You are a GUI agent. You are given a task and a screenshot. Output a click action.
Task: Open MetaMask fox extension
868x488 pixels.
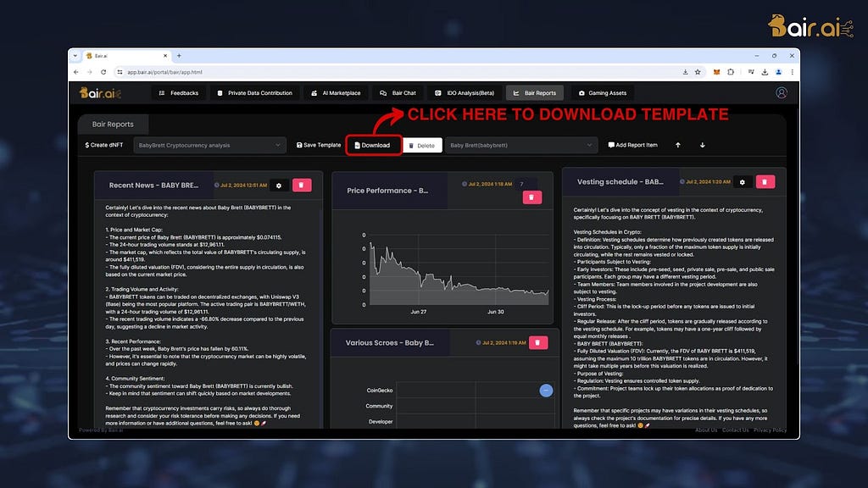(717, 72)
